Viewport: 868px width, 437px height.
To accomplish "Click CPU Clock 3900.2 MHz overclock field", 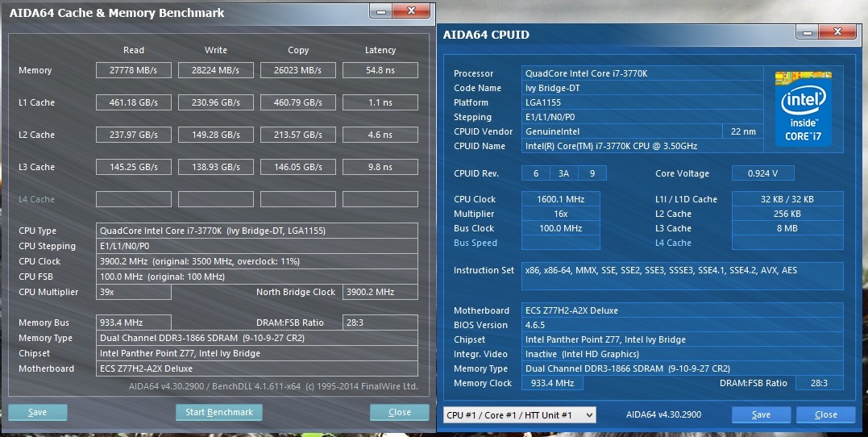I will point(257,261).
